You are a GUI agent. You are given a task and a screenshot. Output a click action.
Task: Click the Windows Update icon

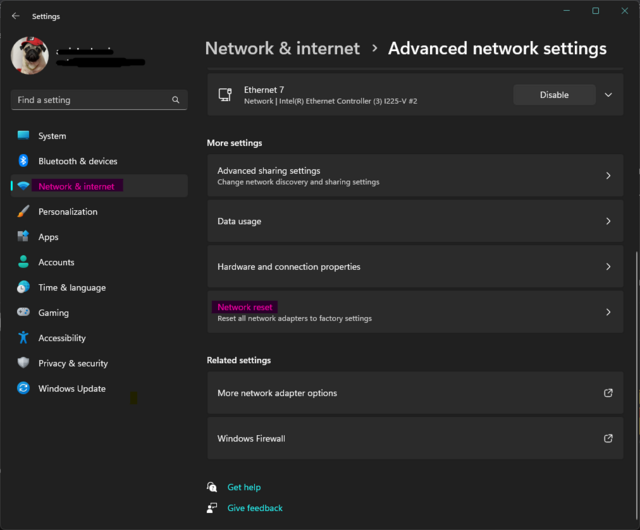(23, 389)
